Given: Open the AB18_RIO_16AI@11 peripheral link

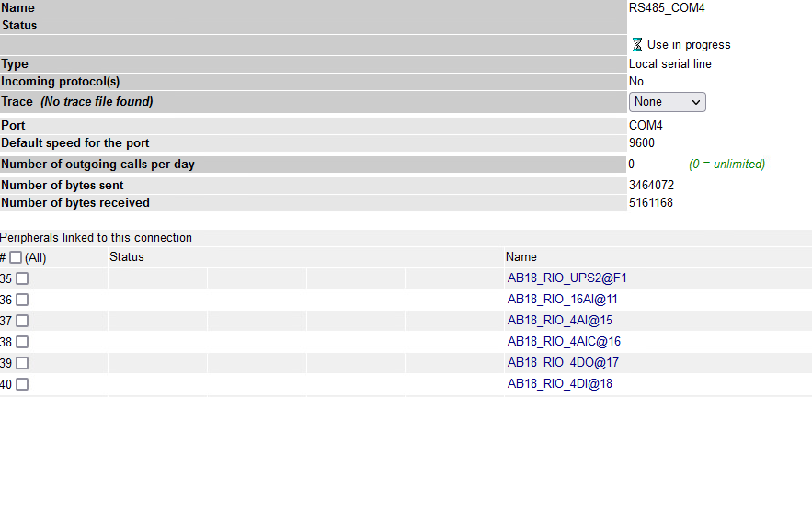Looking at the screenshot, I should [562, 299].
